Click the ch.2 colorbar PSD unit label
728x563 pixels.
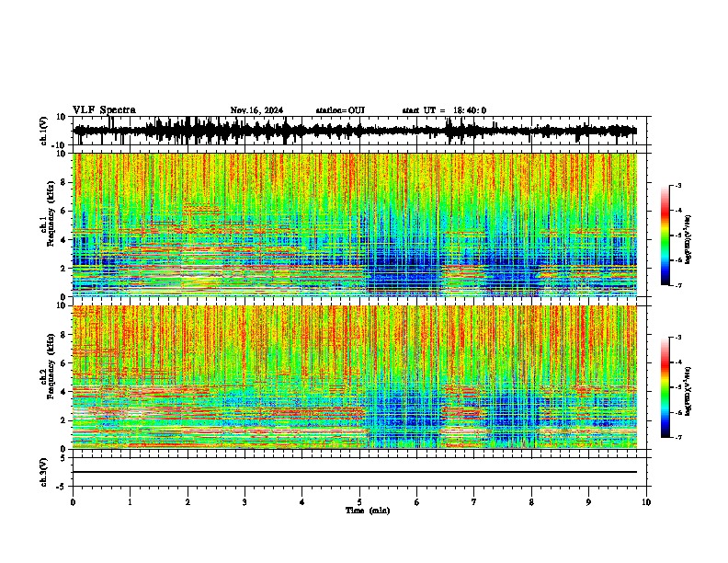pyautogui.click(x=688, y=391)
